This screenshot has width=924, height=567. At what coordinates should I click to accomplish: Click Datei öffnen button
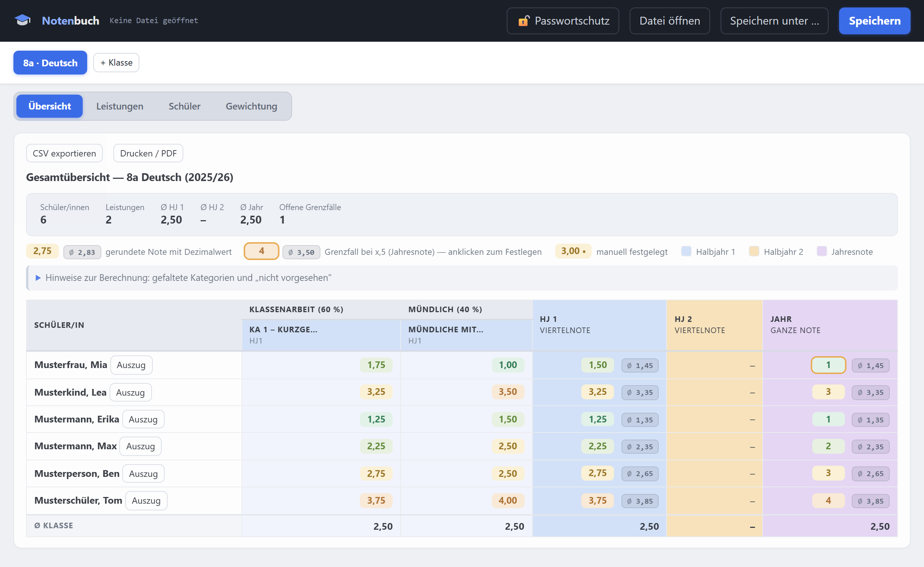(670, 20)
